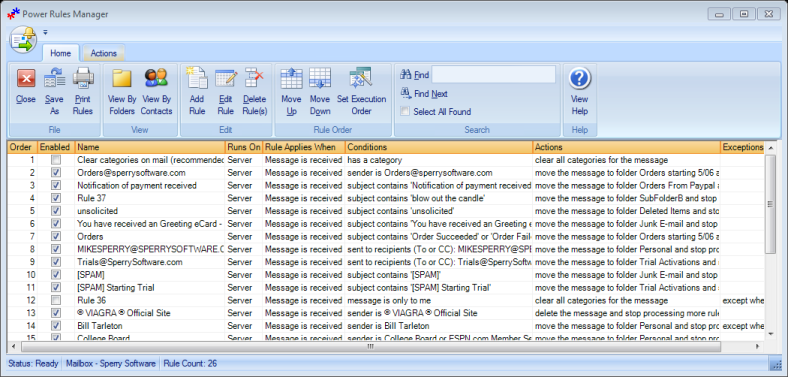Click the Delete Rule(s) icon
Image resolution: width=788 pixels, height=377 pixels.
[254, 79]
